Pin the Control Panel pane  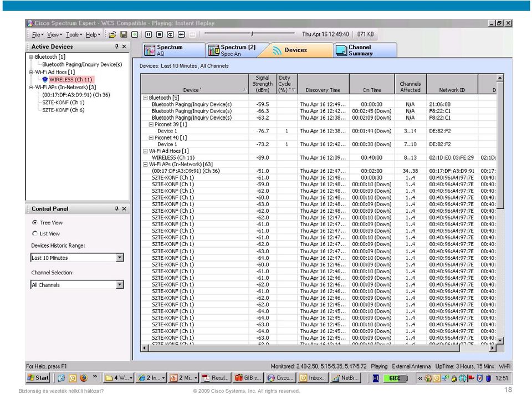[x=116, y=209]
